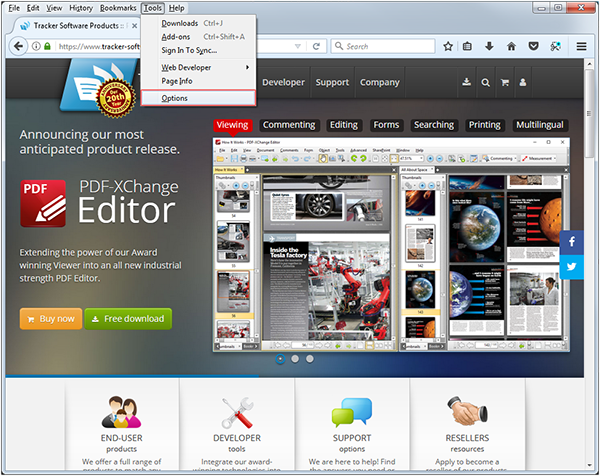Screen dimensions: 600x476
Task: Open the address bar history dropdown arrow
Action: 298,46
